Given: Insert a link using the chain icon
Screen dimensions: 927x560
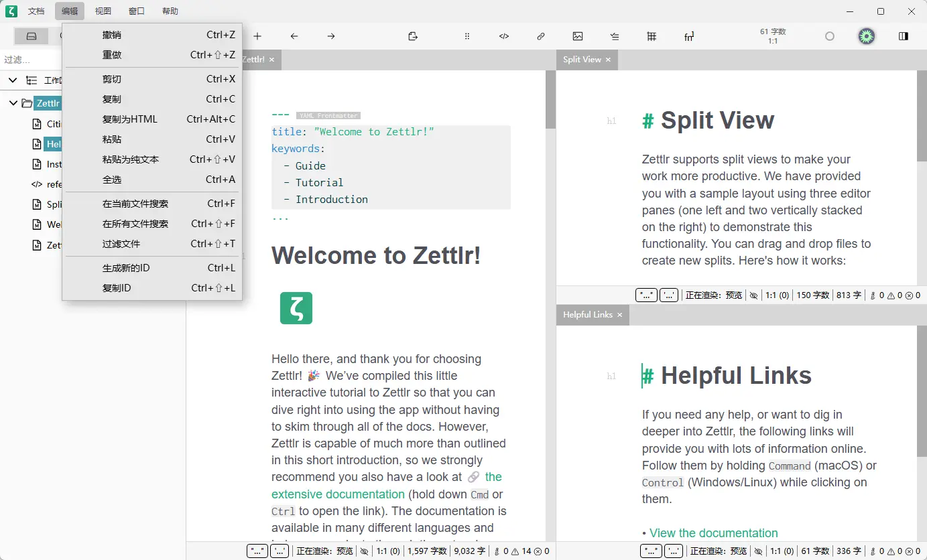Looking at the screenshot, I should [x=541, y=36].
